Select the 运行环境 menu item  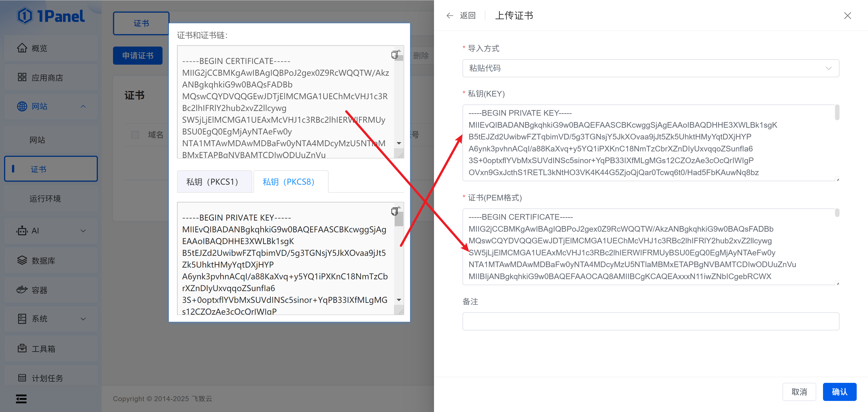point(45,198)
